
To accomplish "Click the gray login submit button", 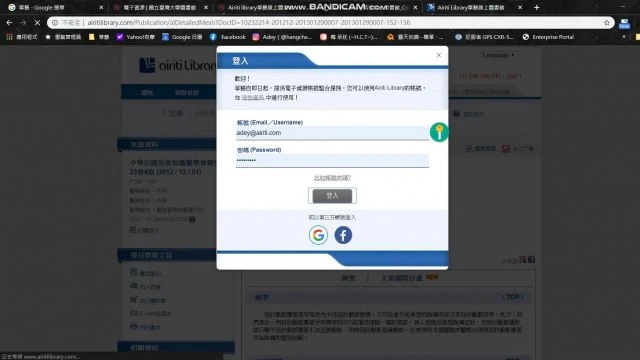I will 332,196.
